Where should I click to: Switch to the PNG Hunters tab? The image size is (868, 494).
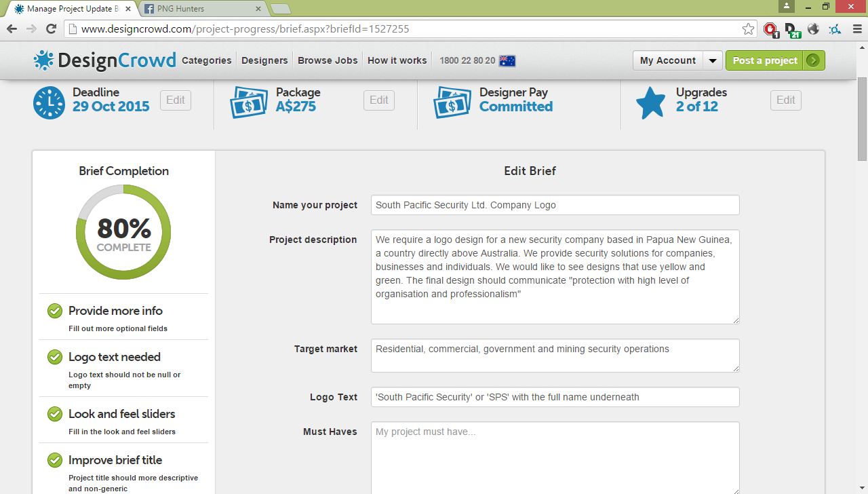200,9
